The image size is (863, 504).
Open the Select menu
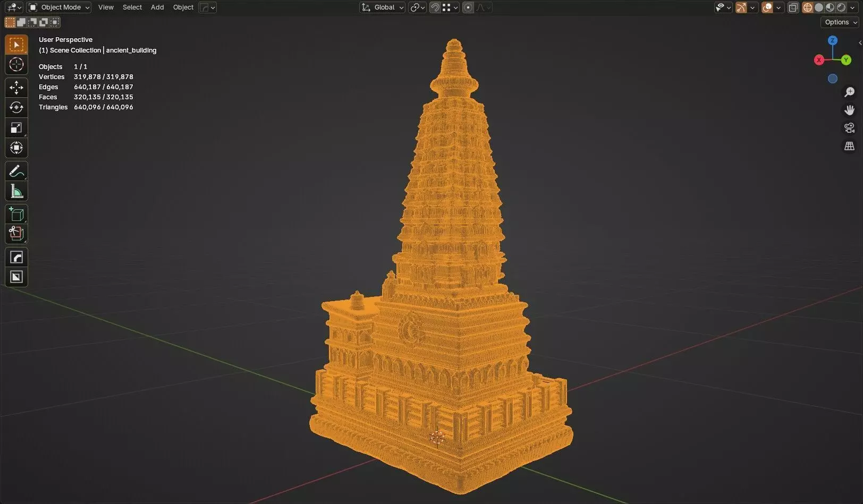coord(132,7)
